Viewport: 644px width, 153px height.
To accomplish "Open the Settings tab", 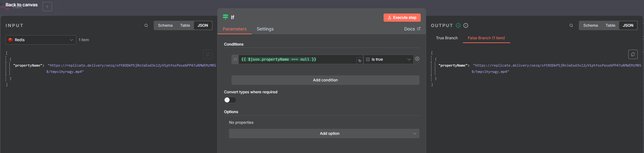I will click(265, 29).
